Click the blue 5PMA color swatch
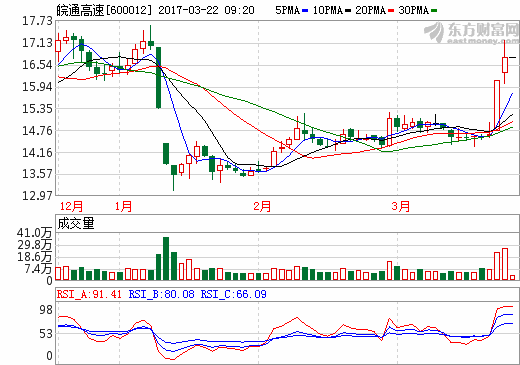The width and height of the screenshot is (520, 365). tap(305, 11)
